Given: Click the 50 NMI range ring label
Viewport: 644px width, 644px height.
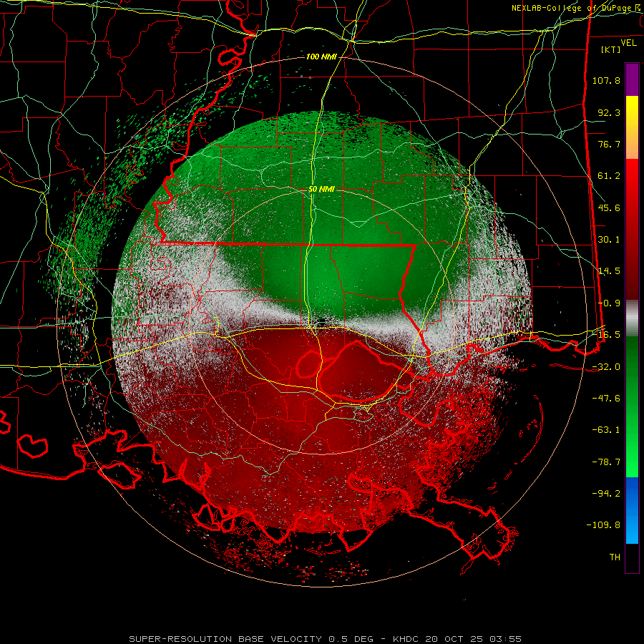Looking at the screenshot, I should pos(321,190).
